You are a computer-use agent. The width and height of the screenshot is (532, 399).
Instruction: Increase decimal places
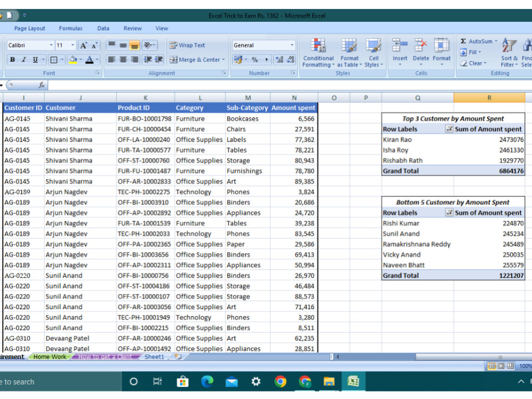click(x=279, y=60)
